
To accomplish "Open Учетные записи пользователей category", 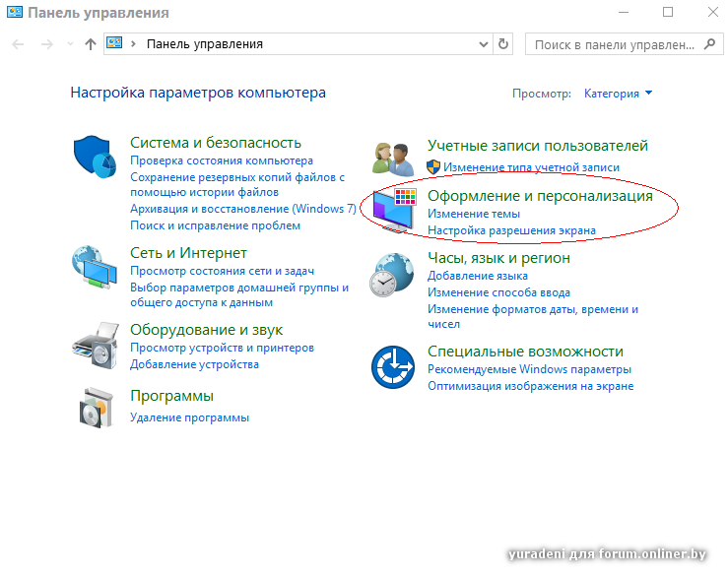I will pyautogui.click(x=538, y=146).
